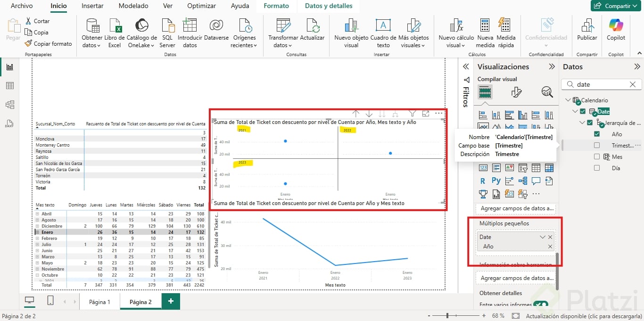Uncheck the Año field checkbox
This screenshot has height=321, width=644.
click(597, 134)
